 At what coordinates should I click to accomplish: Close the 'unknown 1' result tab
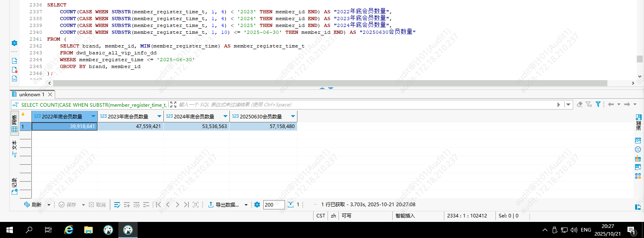50,95
